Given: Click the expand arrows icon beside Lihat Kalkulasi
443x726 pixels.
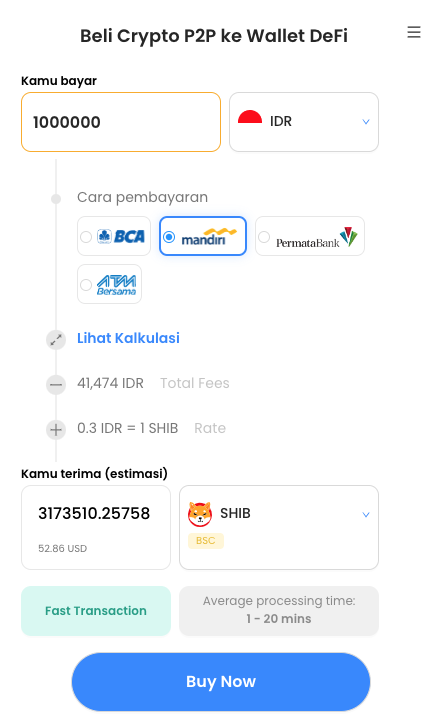Looking at the screenshot, I should (56, 340).
